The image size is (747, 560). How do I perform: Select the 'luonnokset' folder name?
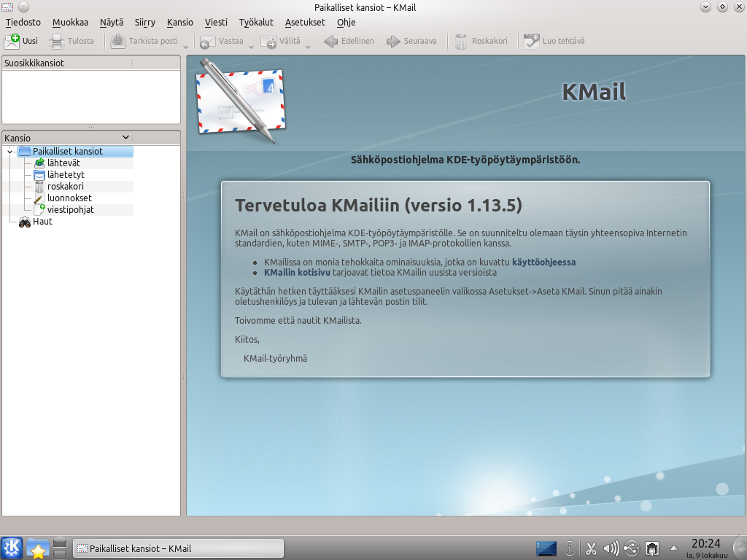[x=69, y=198]
